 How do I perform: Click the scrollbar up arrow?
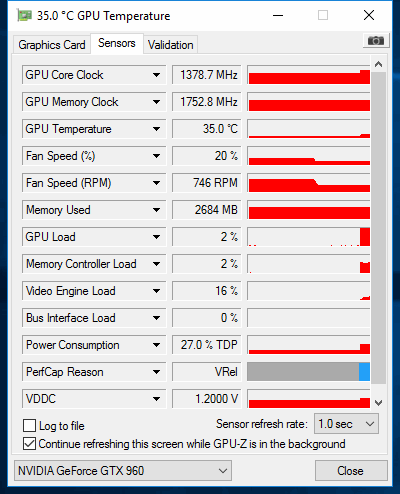pos(378,64)
